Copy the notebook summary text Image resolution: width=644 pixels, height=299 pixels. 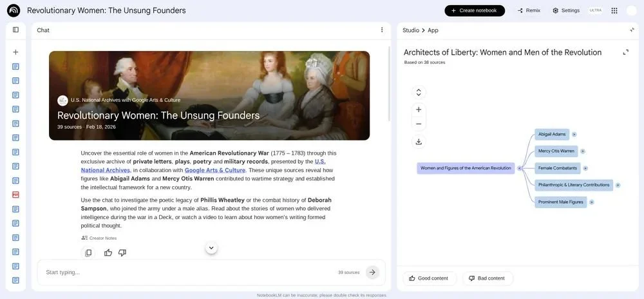click(88, 253)
